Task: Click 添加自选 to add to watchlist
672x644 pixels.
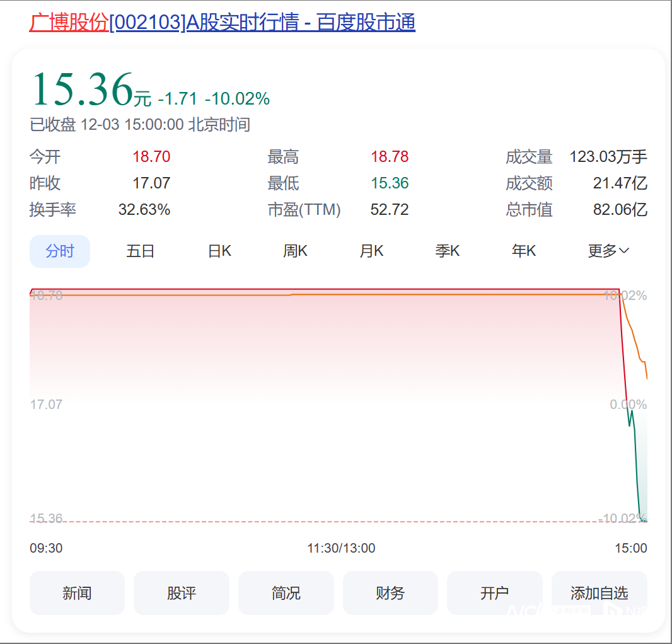Action: click(x=599, y=592)
